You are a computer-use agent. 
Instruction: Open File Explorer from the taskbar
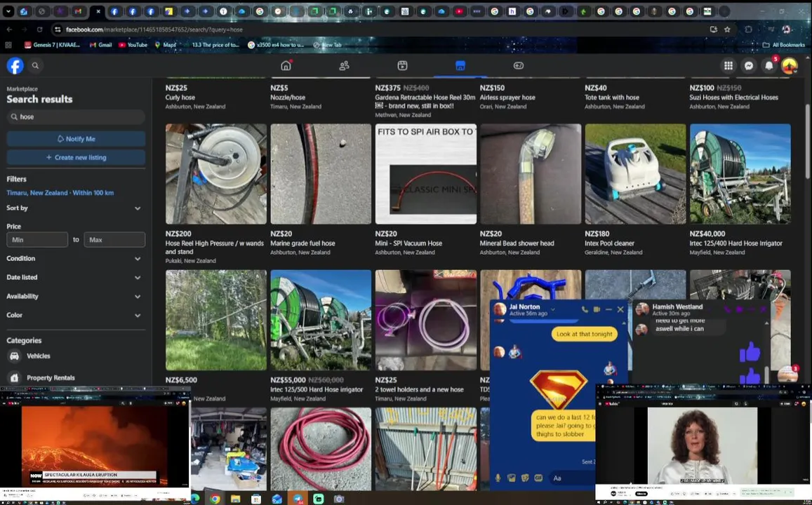pyautogui.click(x=235, y=499)
